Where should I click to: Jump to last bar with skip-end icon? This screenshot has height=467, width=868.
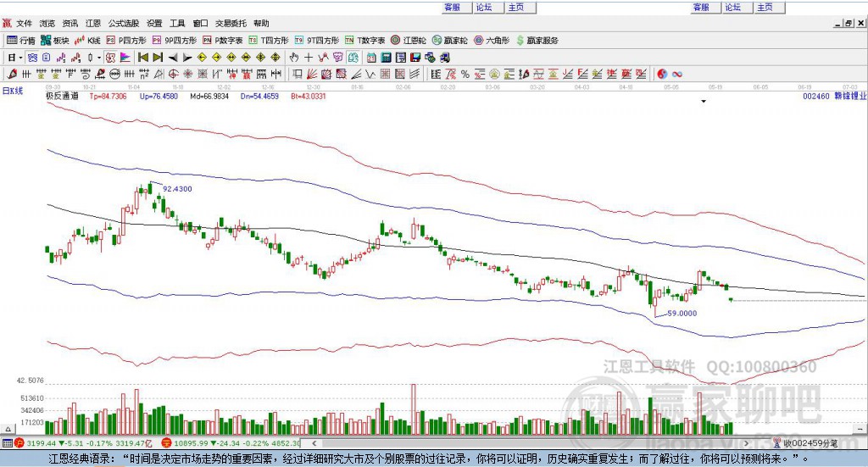[158, 58]
